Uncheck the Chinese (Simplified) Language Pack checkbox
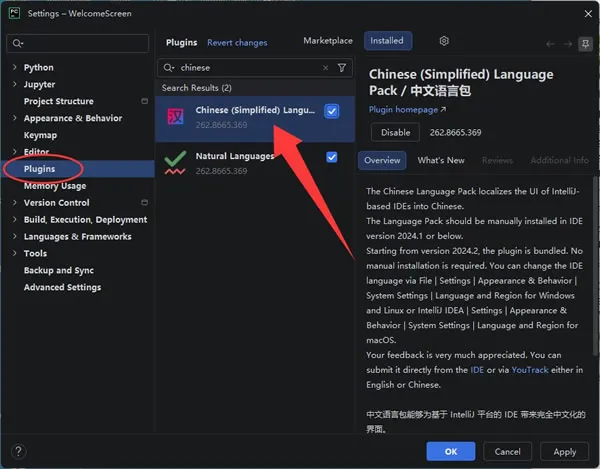Image resolution: width=600 pixels, height=469 pixels. (x=332, y=111)
